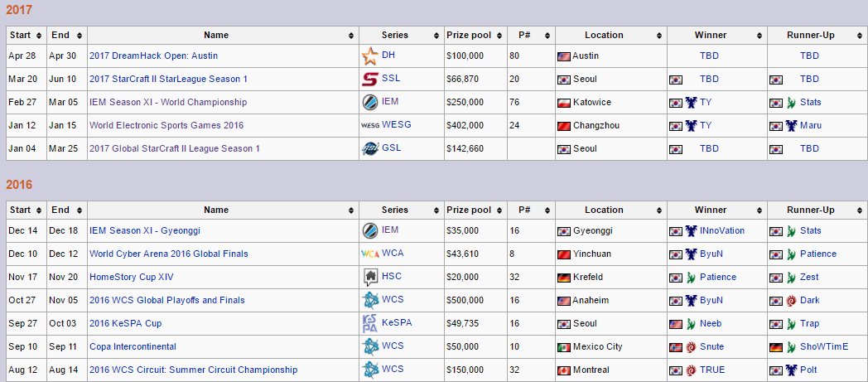Click the GSL series logo icon
Screen dimensions: 868x382
tap(369, 148)
